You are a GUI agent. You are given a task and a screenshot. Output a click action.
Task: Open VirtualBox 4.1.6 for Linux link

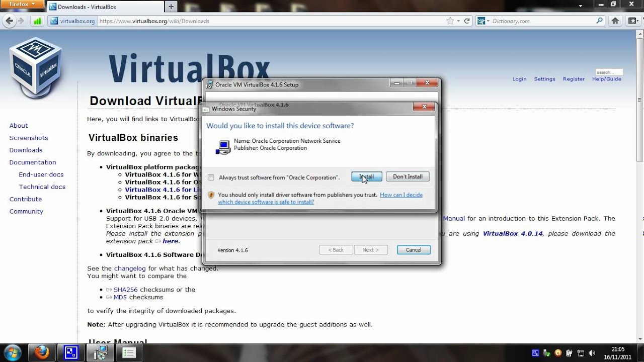pos(163,190)
